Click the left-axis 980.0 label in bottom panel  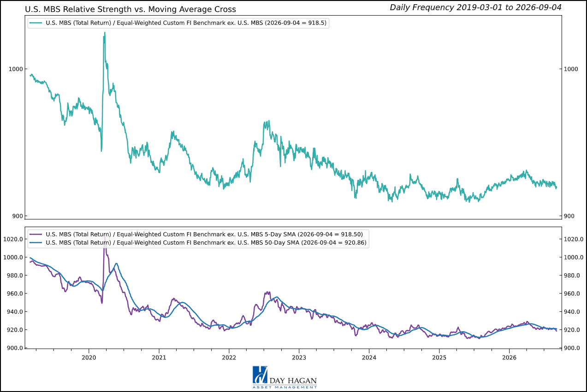14,275
